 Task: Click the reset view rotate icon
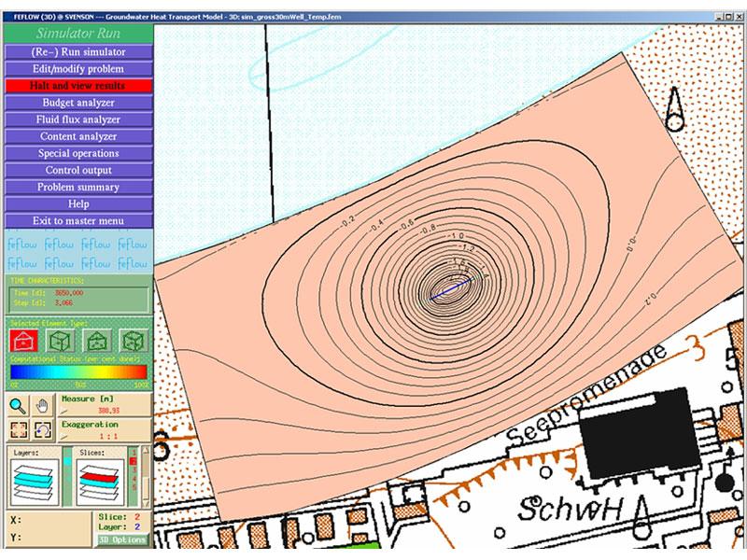point(42,429)
